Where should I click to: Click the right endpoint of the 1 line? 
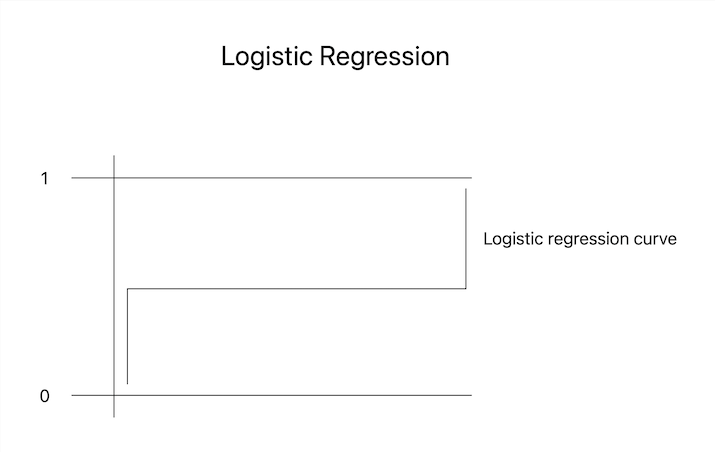pos(471,178)
